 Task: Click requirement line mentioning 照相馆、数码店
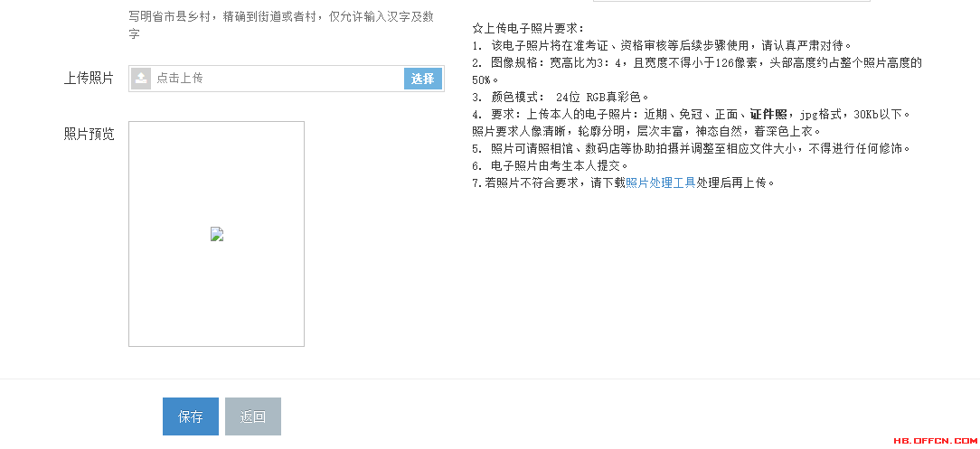click(x=692, y=149)
